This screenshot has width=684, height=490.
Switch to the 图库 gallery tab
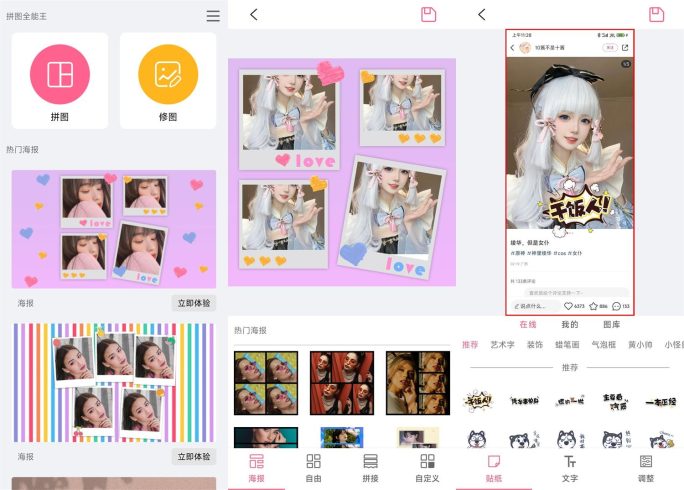[612, 325]
